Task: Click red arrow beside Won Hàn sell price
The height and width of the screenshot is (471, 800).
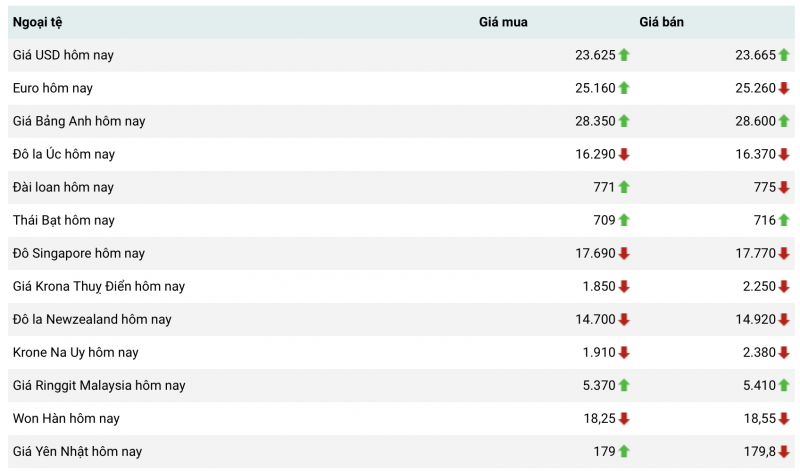Action: pos(784,418)
